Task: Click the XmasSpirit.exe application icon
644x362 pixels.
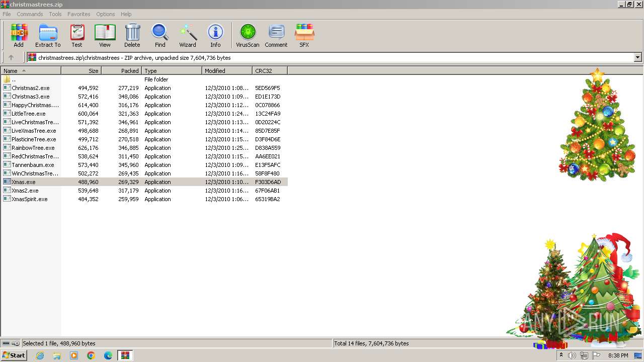Action: tap(7, 199)
